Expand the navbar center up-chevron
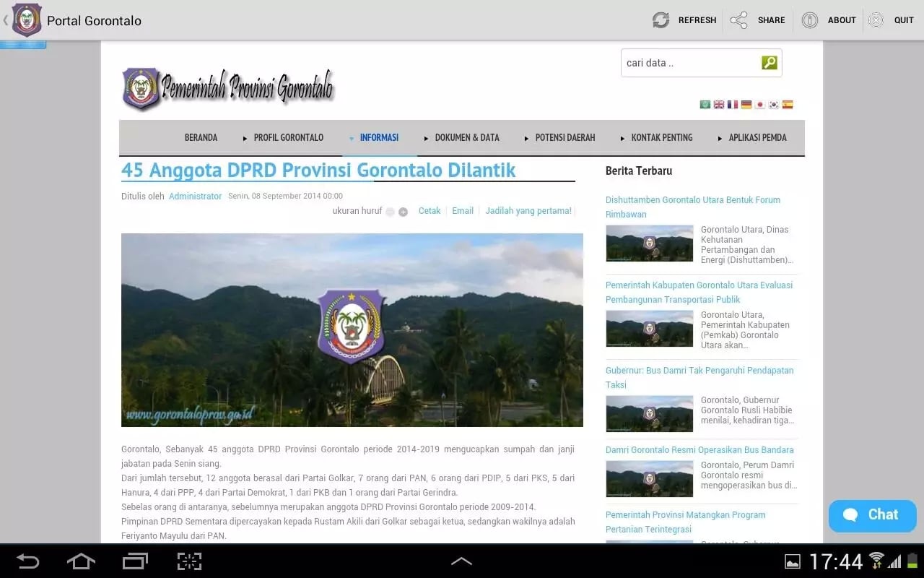 tap(461, 561)
